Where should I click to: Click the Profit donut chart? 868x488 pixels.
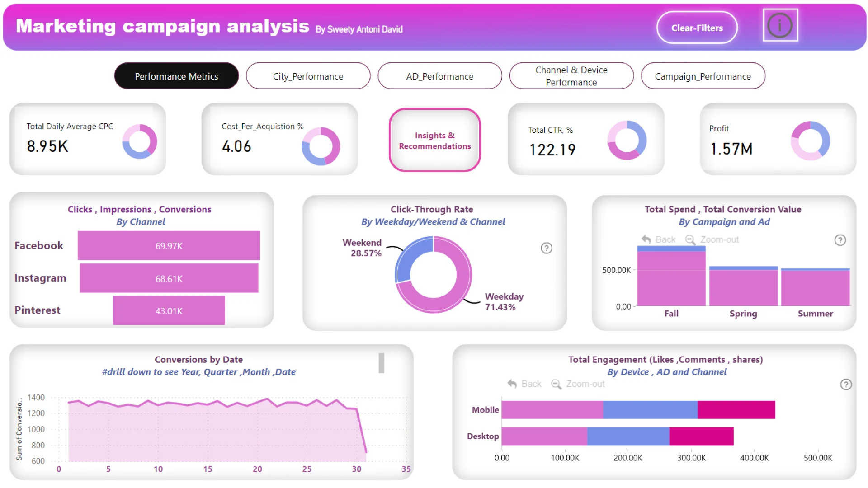pyautogui.click(x=811, y=141)
